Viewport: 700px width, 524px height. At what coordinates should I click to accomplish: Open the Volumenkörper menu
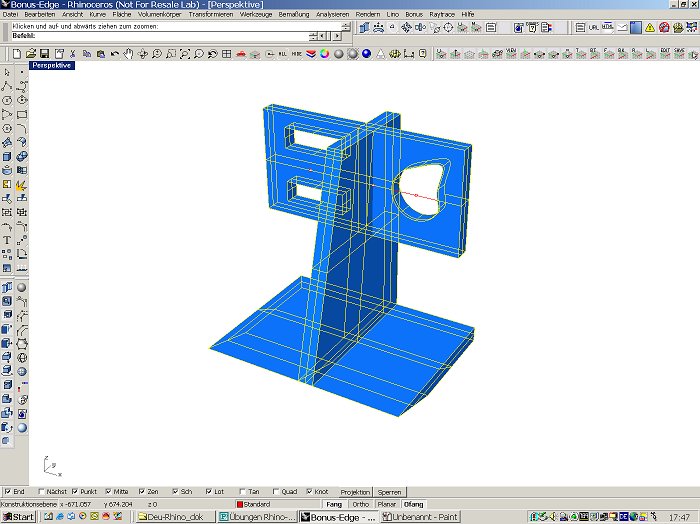[159, 15]
